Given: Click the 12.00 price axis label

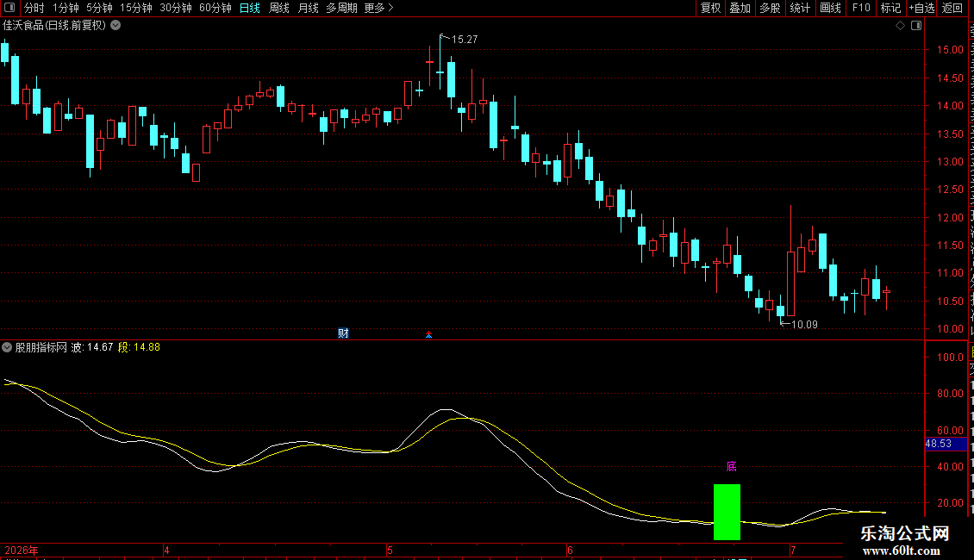Looking at the screenshot, I should coord(950,217).
